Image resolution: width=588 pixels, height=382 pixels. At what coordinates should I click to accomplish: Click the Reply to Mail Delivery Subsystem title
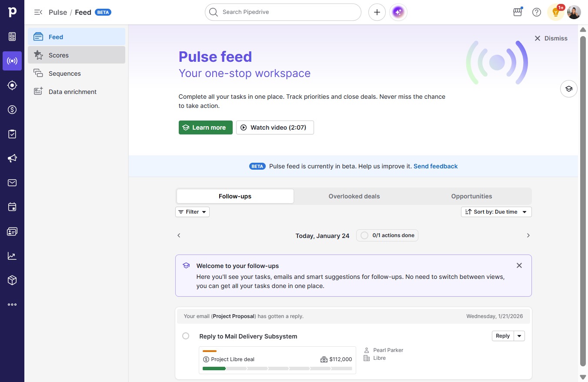[x=248, y=336]
